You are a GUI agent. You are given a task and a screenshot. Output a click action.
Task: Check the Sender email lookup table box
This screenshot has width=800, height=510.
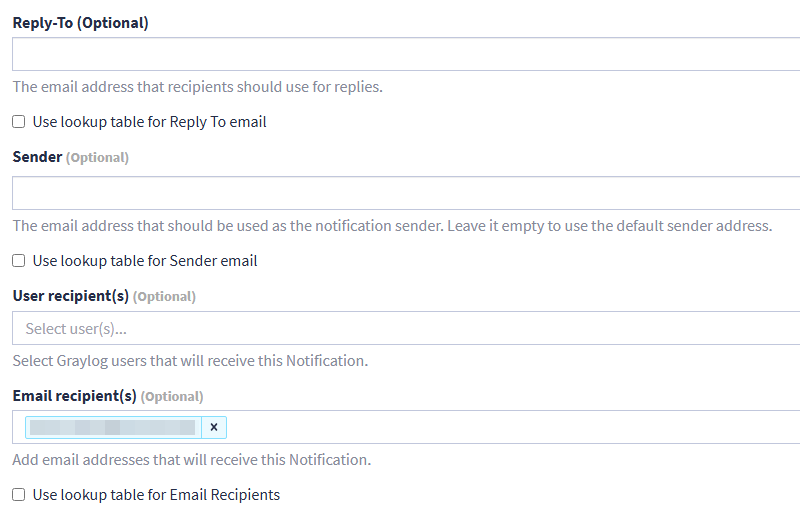coord(19,261)
